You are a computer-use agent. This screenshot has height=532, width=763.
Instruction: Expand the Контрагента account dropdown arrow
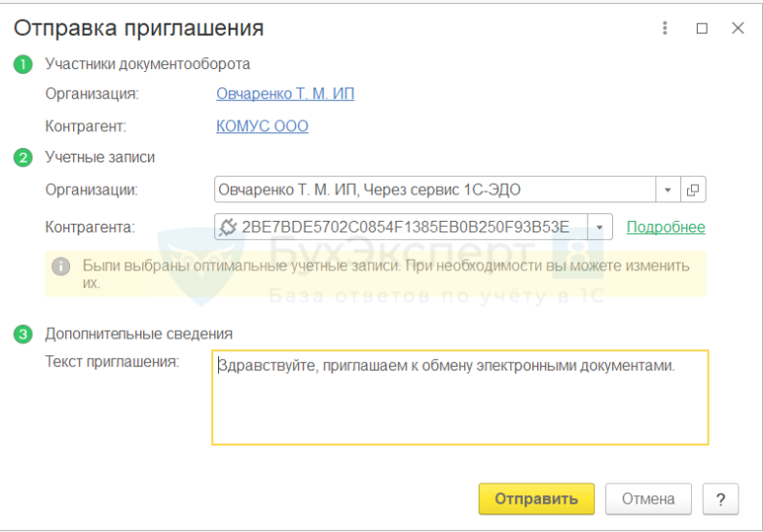coord(599,228)
